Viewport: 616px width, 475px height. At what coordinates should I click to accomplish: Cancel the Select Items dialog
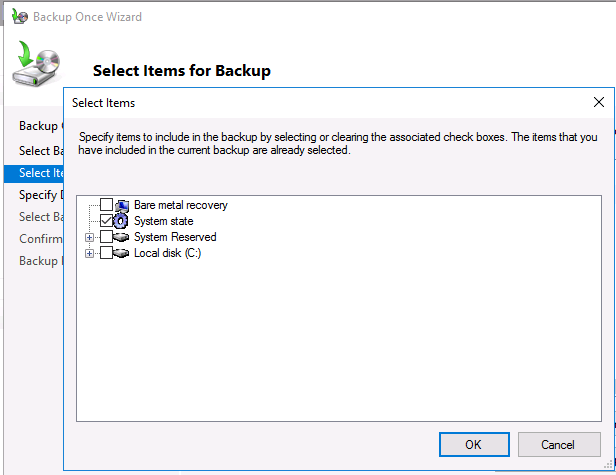pos(558,444)
